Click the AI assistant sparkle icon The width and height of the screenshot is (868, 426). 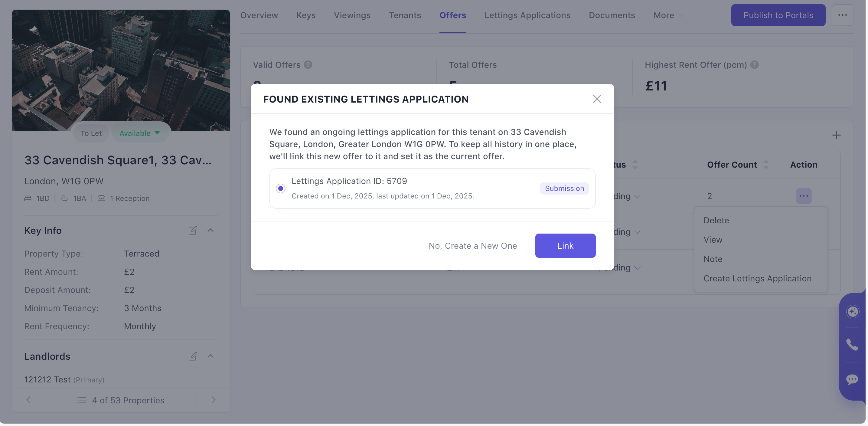853,311
